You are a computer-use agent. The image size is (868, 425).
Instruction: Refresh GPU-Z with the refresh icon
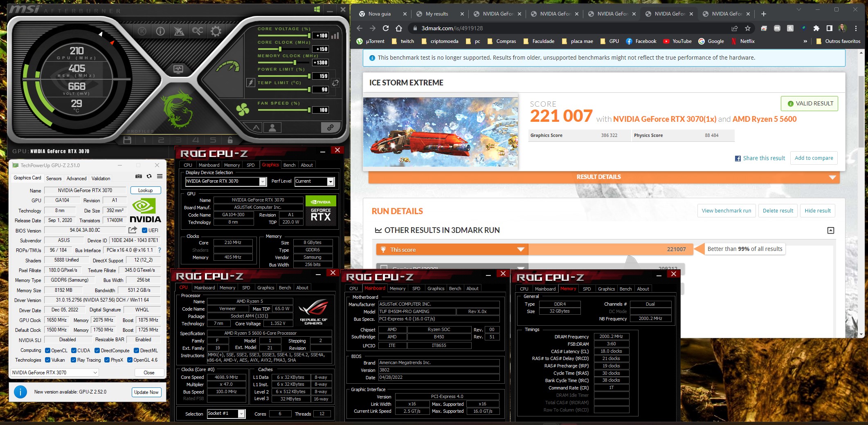click(149, 176)
